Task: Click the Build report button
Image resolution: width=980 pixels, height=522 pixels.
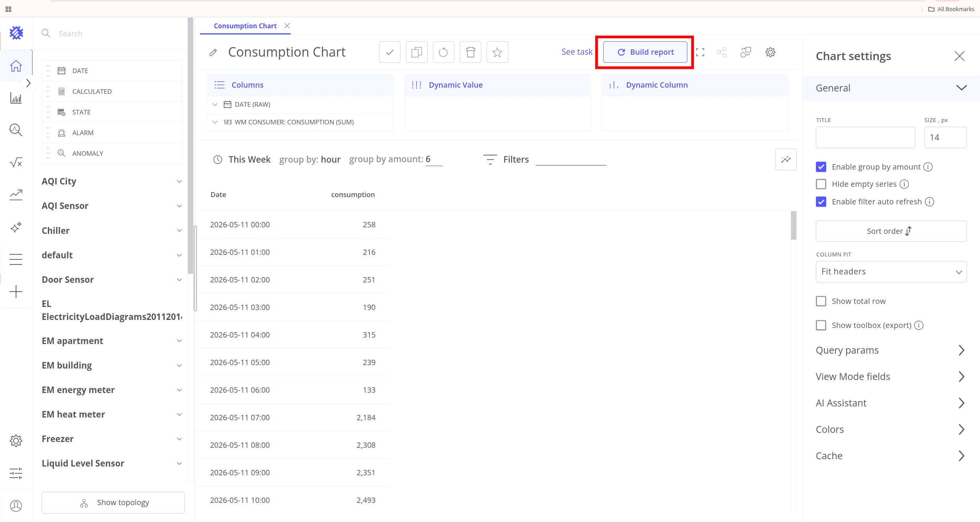Action: click(x=645, y=52)
